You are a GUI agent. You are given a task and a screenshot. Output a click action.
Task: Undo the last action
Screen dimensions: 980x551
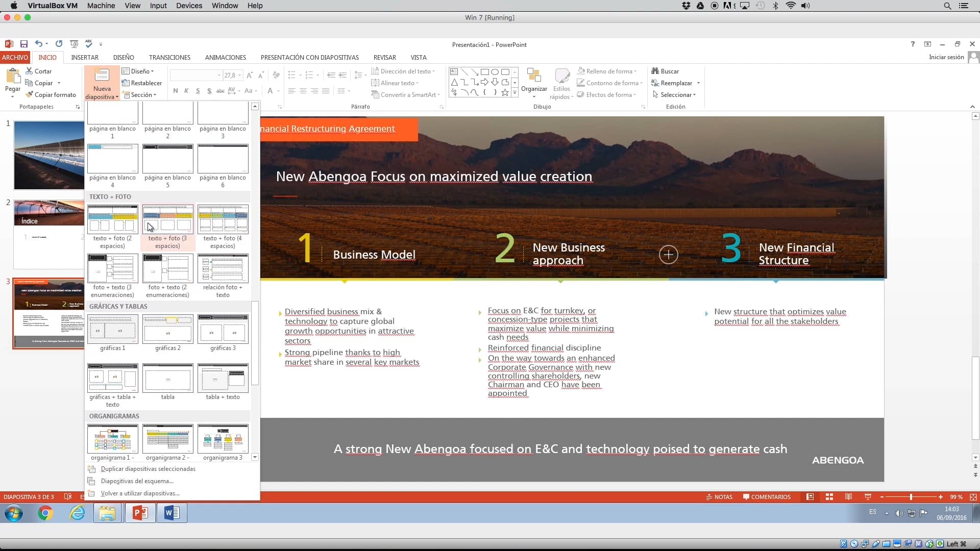tap(39, 44)
